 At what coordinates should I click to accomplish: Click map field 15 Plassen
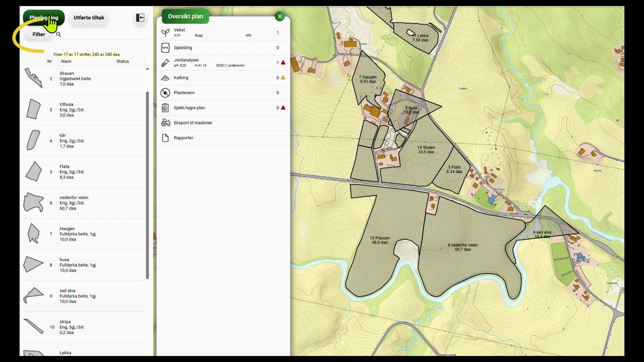(380, 240)
